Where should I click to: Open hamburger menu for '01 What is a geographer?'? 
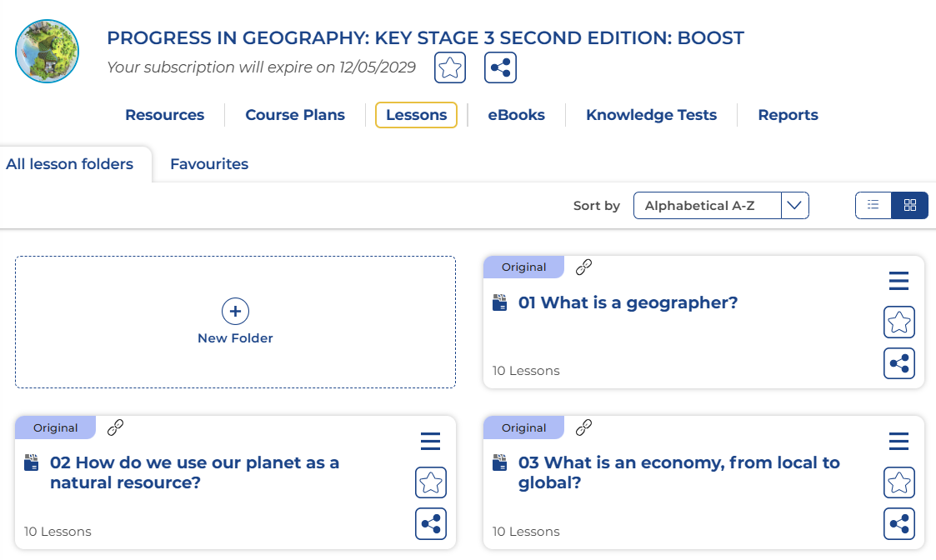coord(898,282)
